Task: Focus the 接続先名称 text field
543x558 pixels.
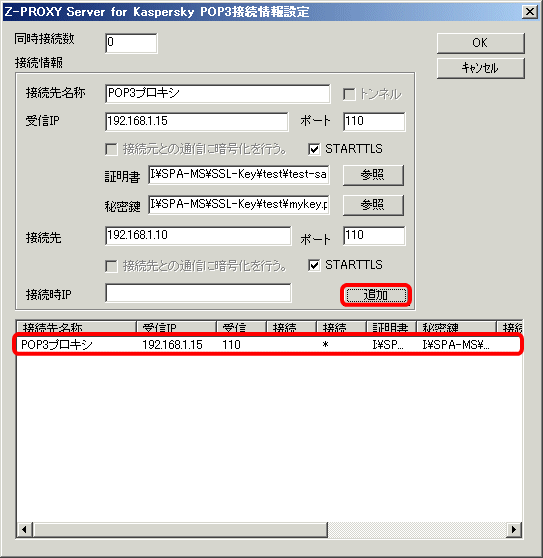Action: click(217, 94)
